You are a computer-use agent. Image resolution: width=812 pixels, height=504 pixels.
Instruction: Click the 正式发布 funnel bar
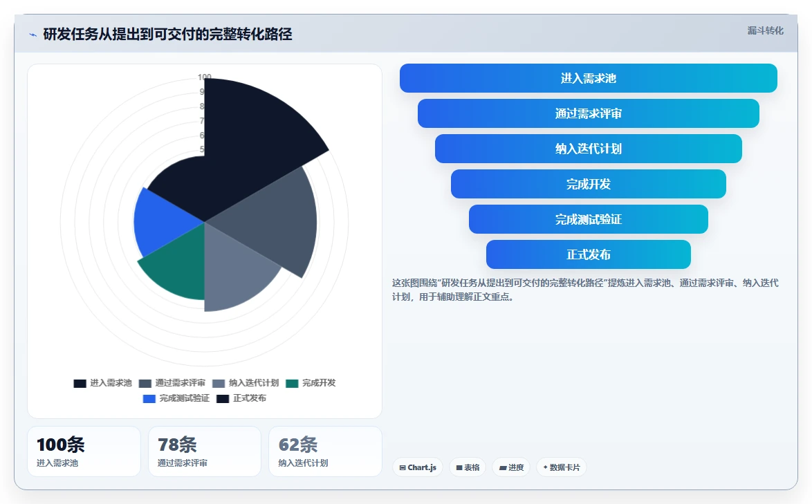pyautogui.click(x=589, y=254)
